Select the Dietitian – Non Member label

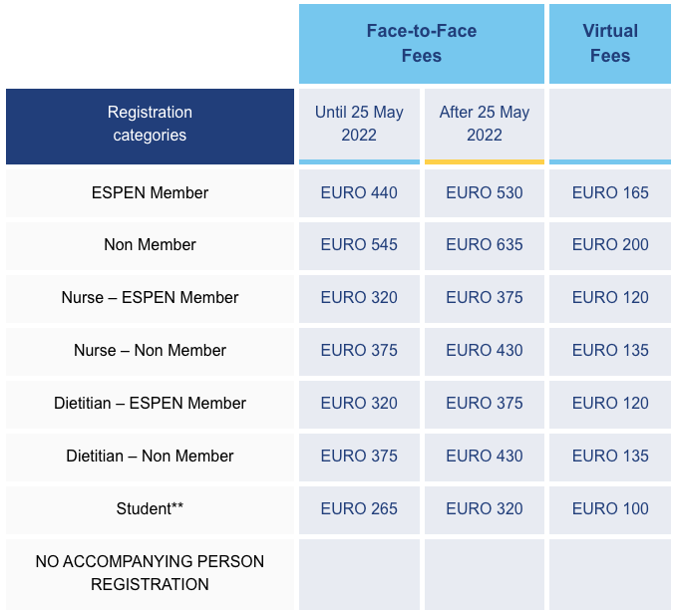pyautogui.click(x=150, y=457)
